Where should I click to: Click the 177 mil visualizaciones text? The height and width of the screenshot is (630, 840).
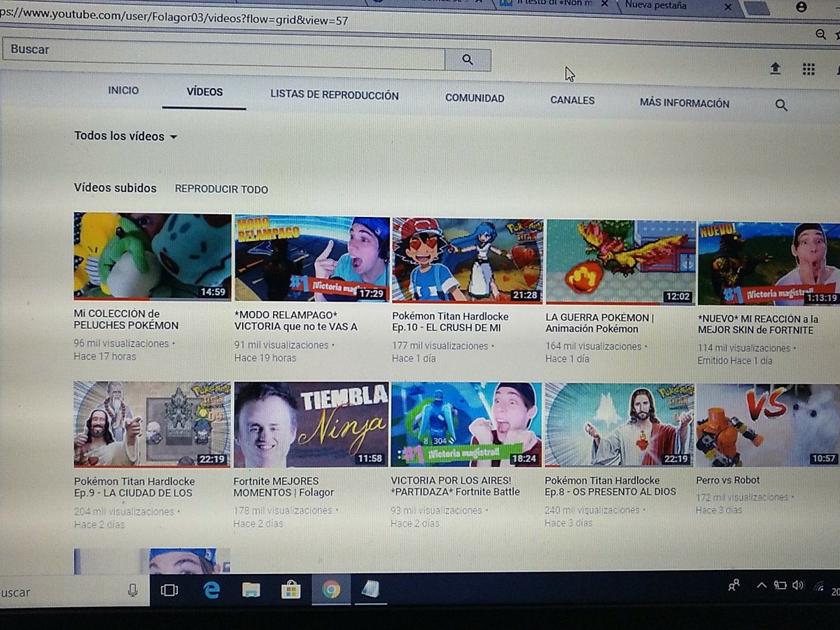pyautogui.click(x=440, y=346)
